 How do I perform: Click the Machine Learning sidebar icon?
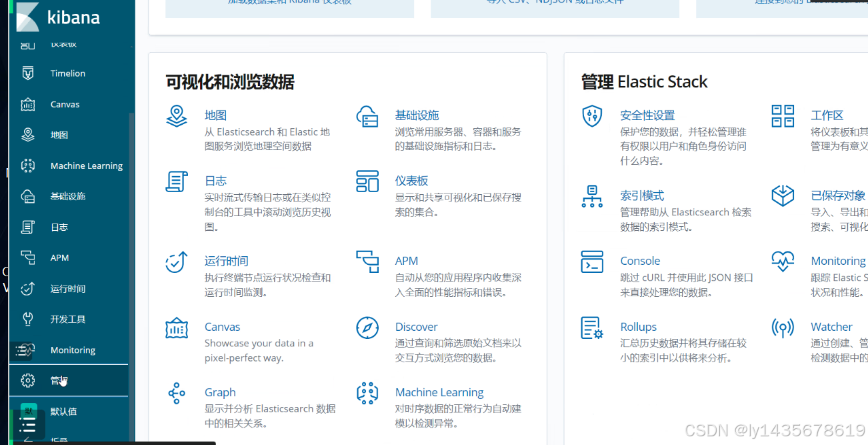[27, 165]
